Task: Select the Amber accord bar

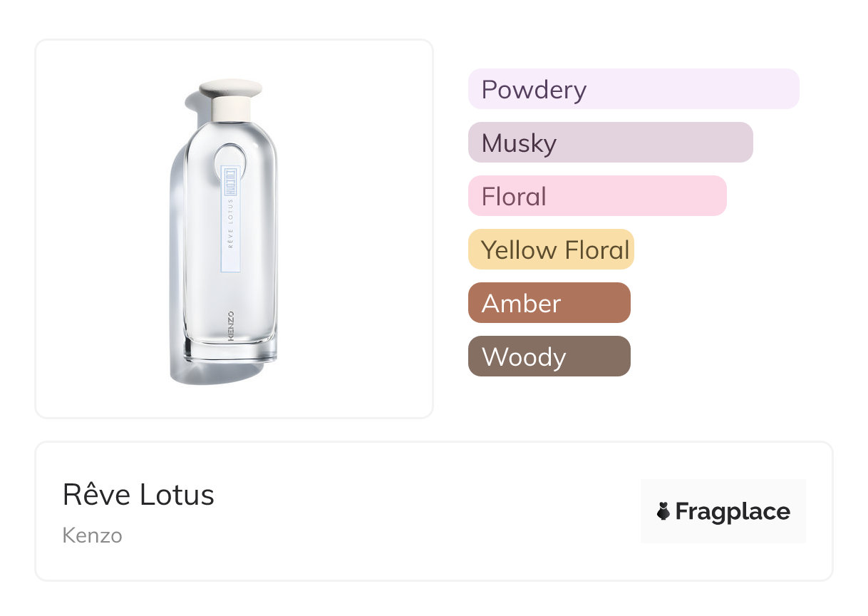Action: coord(549,303)
